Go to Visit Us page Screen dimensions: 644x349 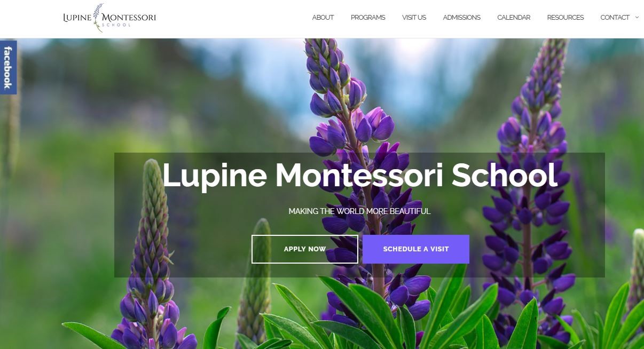tap(414, 18)
